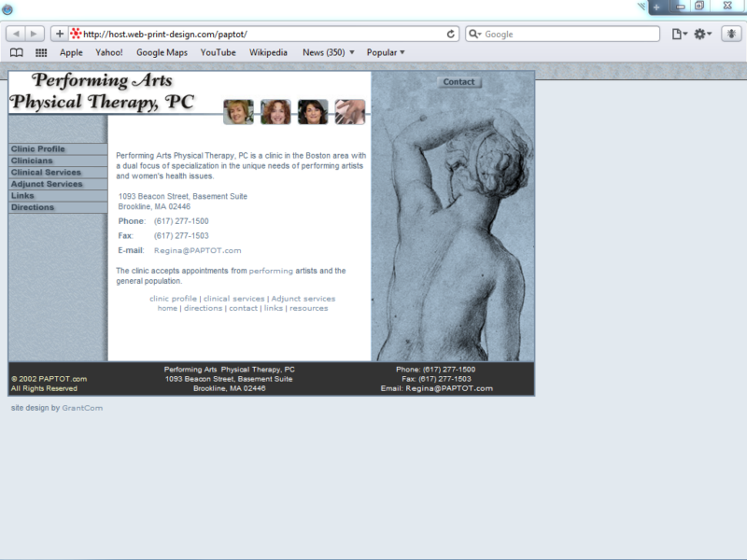Follow the 'clinical services' text link

[x=234, y=299]
